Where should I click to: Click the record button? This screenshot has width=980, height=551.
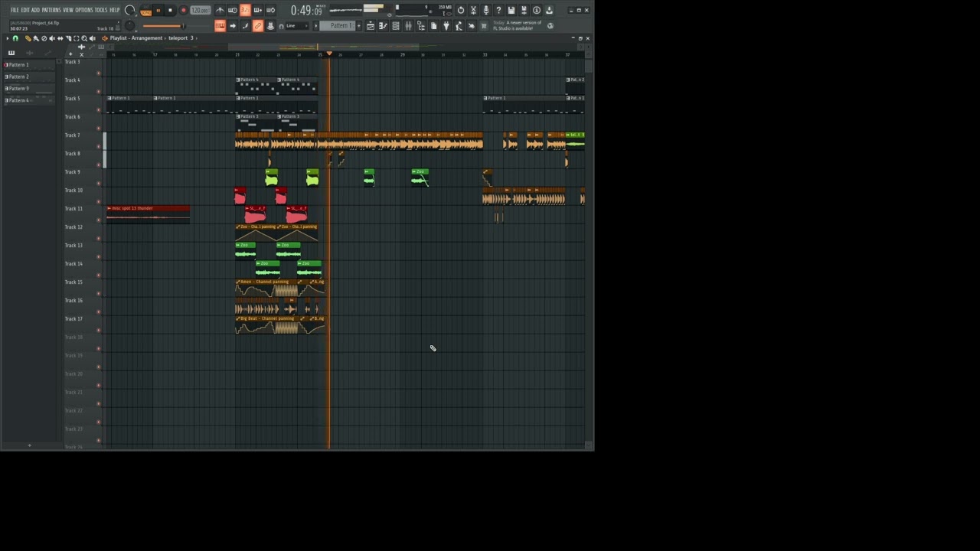coord(184,11)
